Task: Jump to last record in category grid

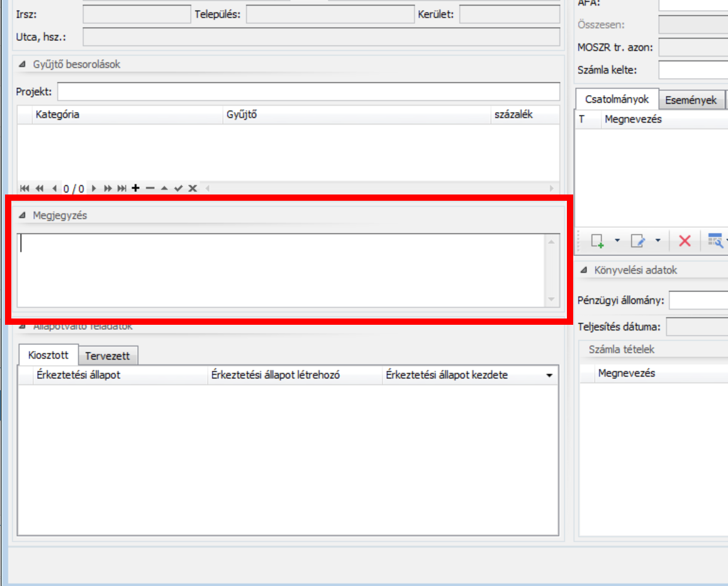Action: (x=122, y=188)
